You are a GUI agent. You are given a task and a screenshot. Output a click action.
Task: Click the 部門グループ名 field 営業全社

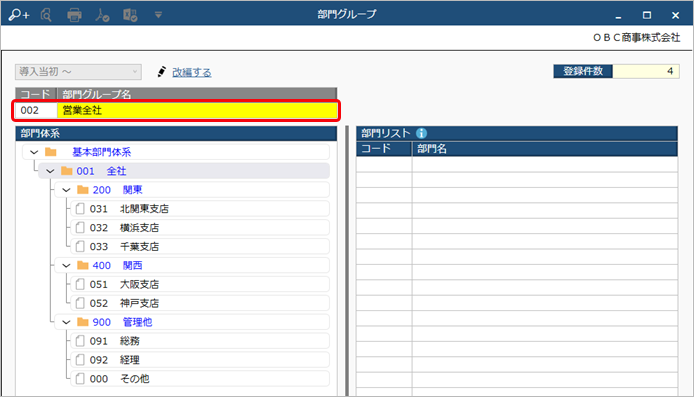point(197,110)
